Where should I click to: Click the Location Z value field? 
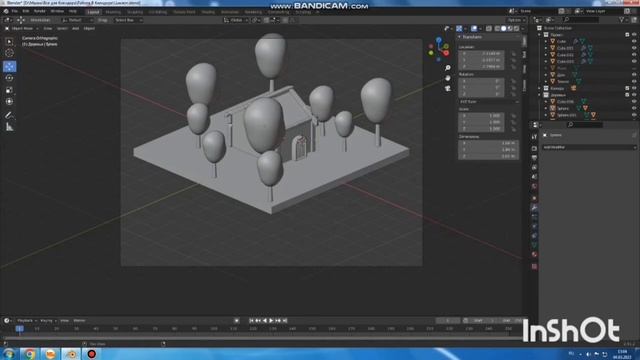pyautogui.click(x=482, y=67)
